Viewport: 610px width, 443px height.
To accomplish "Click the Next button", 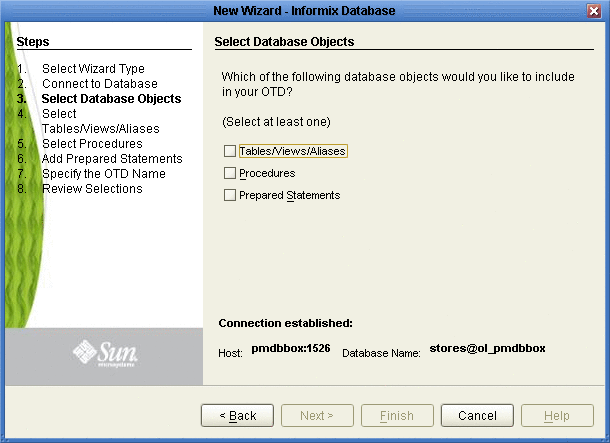I will 317,415.
